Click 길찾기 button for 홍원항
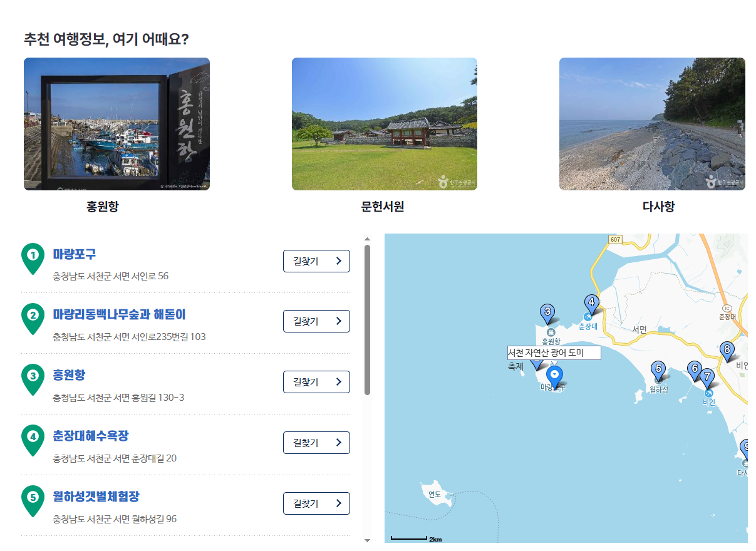Viewport: 756px width, 551px height. tap(316, 382)
